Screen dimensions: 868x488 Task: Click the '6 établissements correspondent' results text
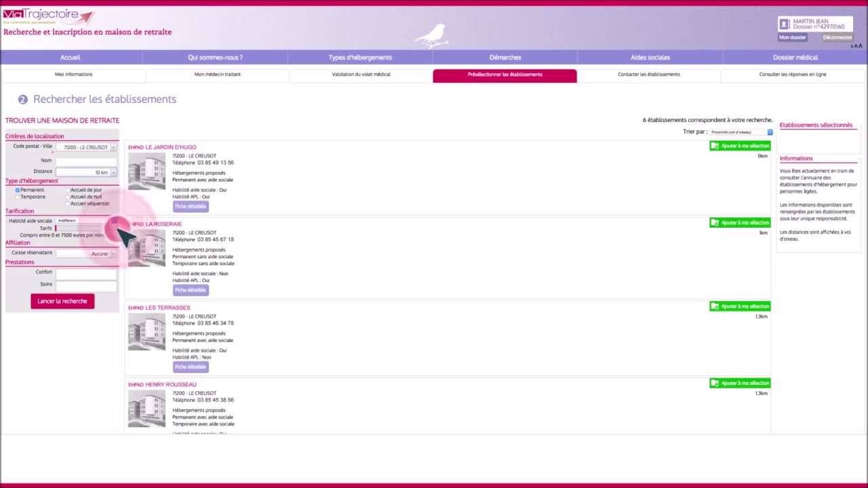(x=707, y=120)
